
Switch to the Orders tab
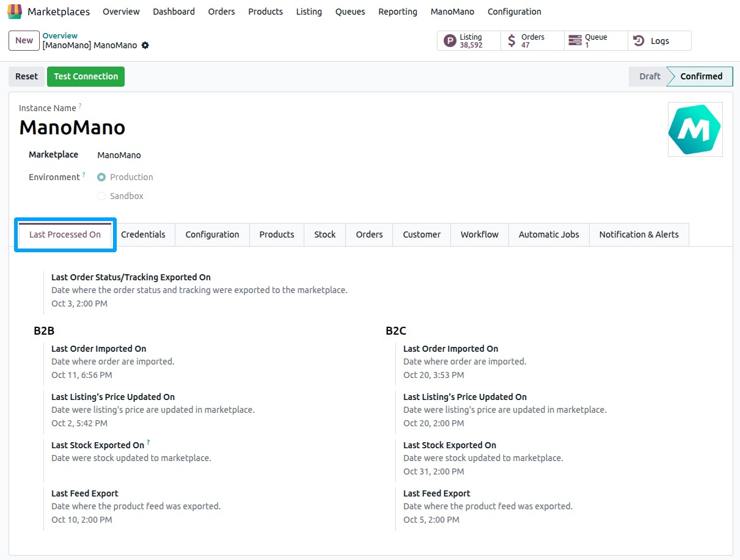369,235
